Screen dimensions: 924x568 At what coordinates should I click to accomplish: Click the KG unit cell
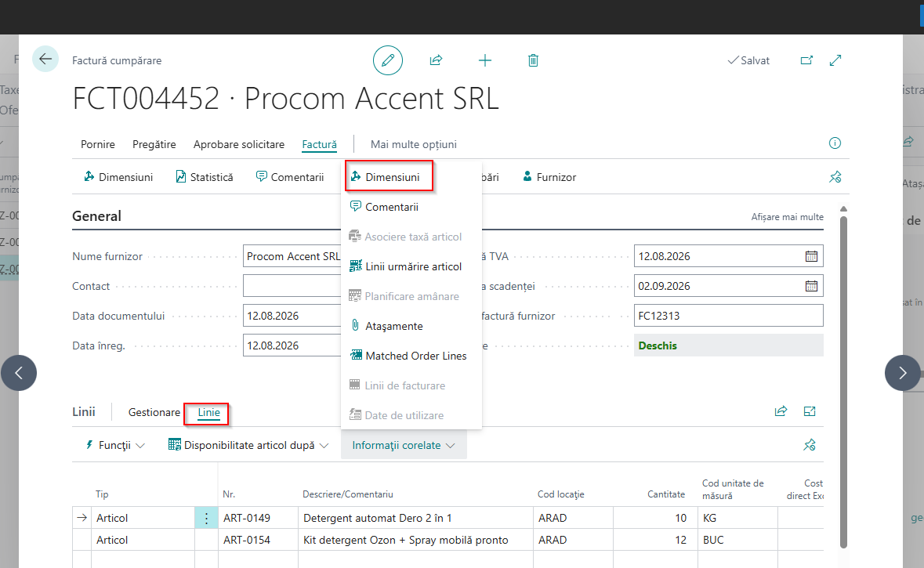(x=737, y=518)
